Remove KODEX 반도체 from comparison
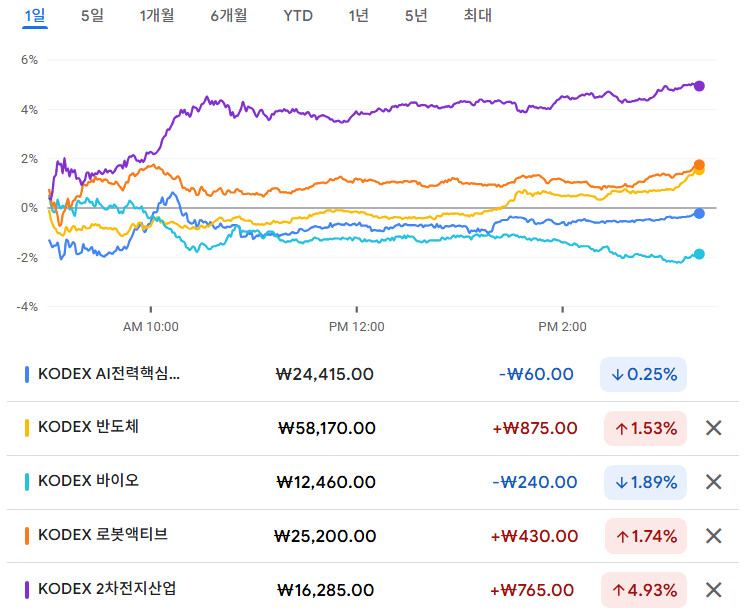 [x=713, y=428]
